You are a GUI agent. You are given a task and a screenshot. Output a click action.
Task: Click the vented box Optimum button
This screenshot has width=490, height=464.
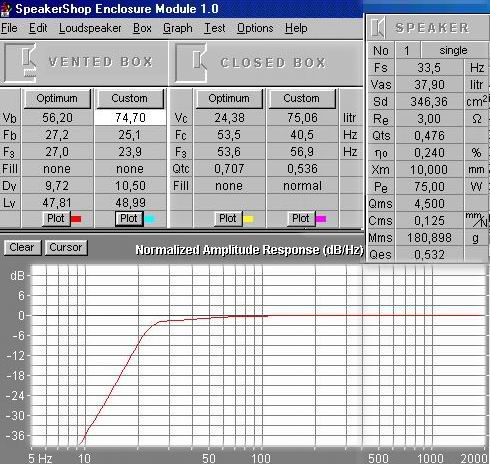tap(57, 99)
